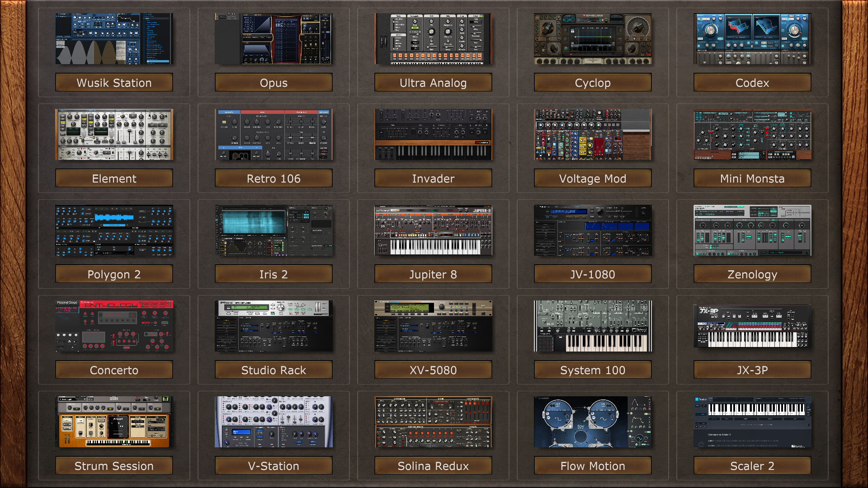This screenshot has width=868, height=488.
Task: Launch the JX-3P keyboard thumbnail
Action: pos(752,326)
